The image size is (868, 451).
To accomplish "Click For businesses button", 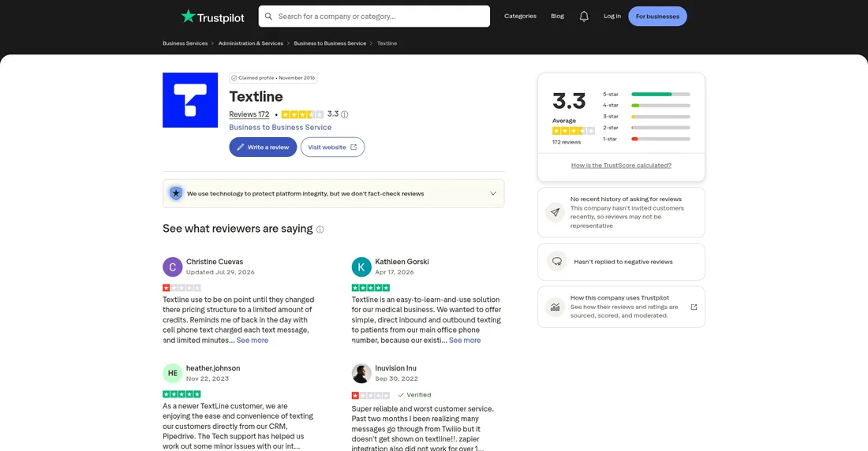I will click(657, 16).
